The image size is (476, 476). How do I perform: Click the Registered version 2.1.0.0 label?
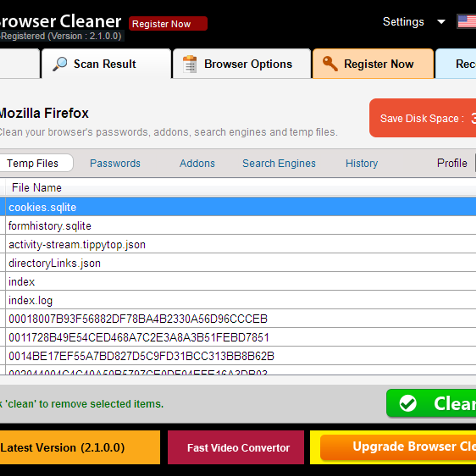pos(61,36)
